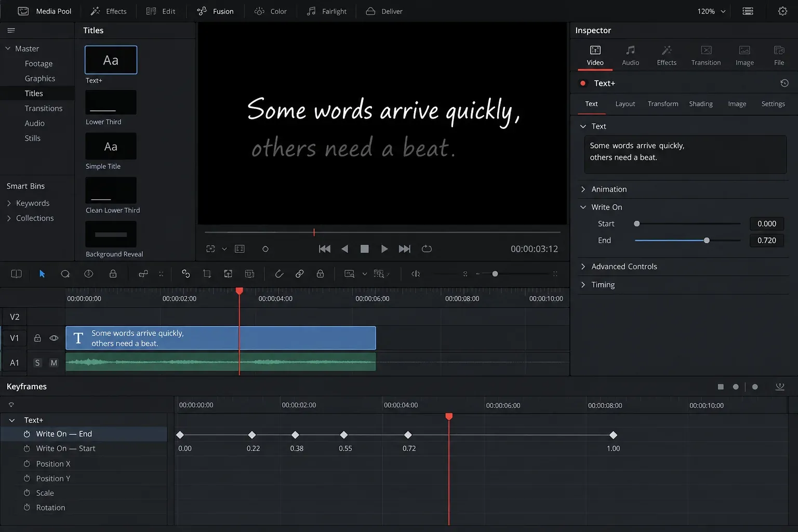798x532 pixels.
Task: Expand the Timing section
Action: 583,285
